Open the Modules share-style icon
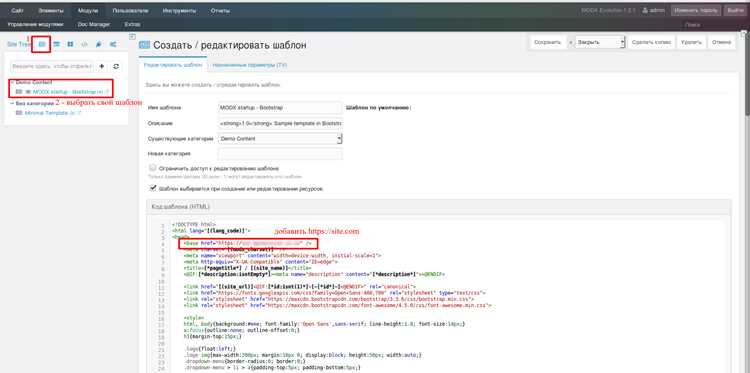Viewport: 750px width, 373px height. point(113,44)
